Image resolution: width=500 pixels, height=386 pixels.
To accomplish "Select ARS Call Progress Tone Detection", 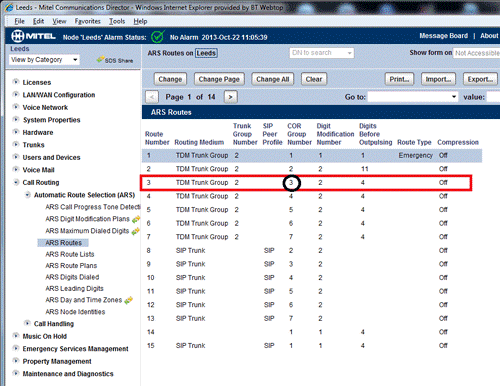I will tap(93, 207).
